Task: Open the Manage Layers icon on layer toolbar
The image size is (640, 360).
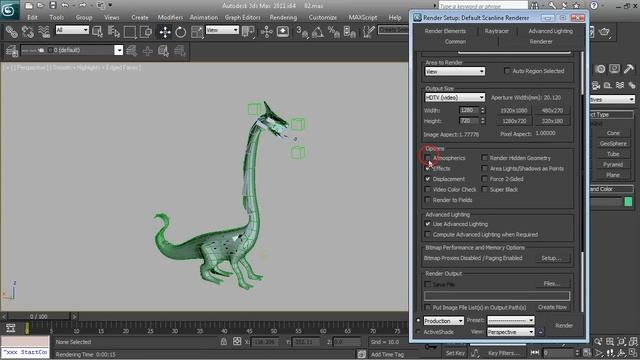Action: coord(11,51)
